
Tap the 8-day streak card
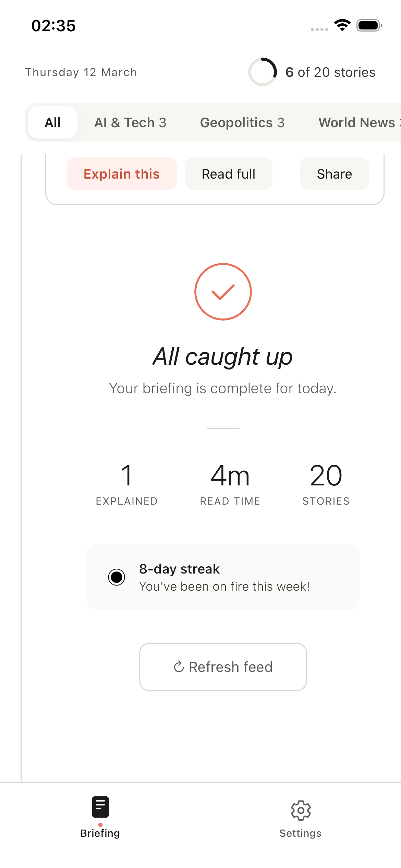[223, 577]
